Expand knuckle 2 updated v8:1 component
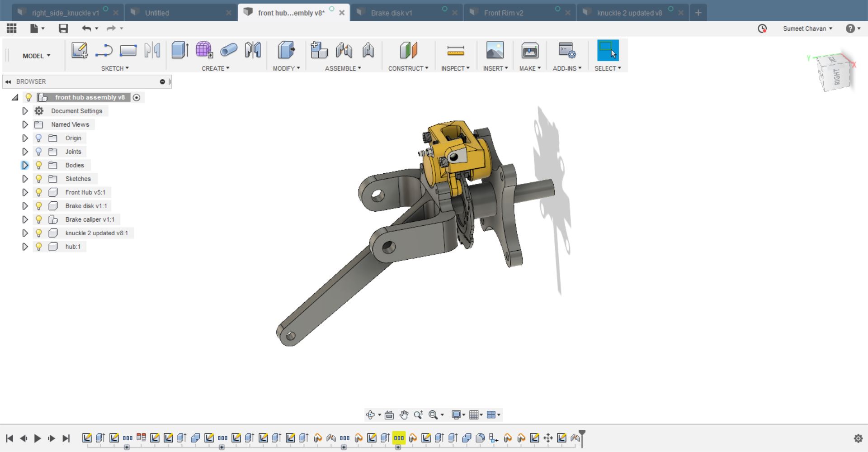868x452 pixels. 25,233
